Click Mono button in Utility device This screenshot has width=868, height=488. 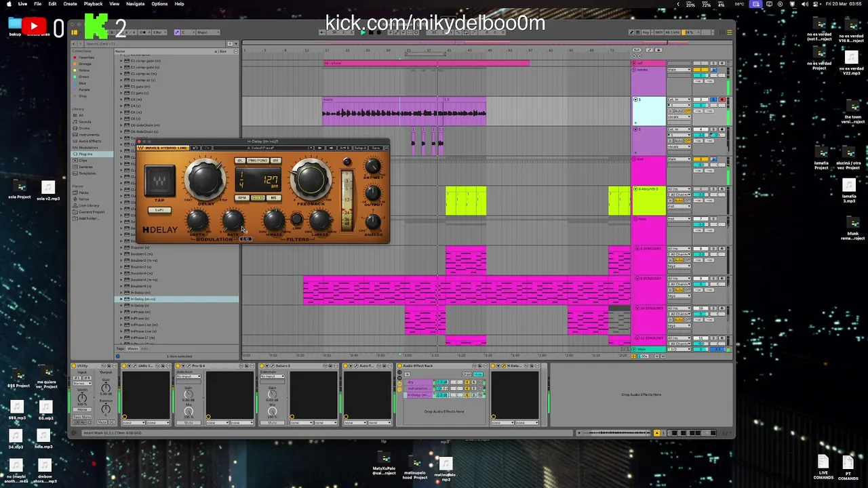tap(82, 409)
